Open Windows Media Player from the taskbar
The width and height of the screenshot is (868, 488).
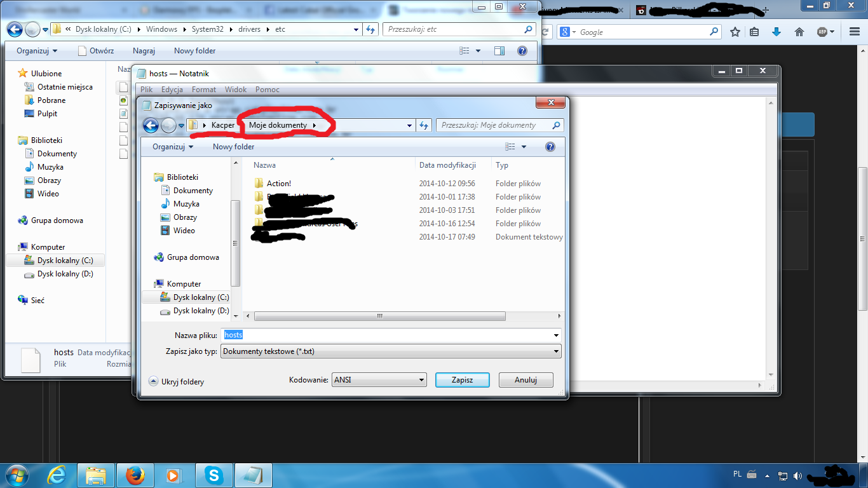pos(173,475)
